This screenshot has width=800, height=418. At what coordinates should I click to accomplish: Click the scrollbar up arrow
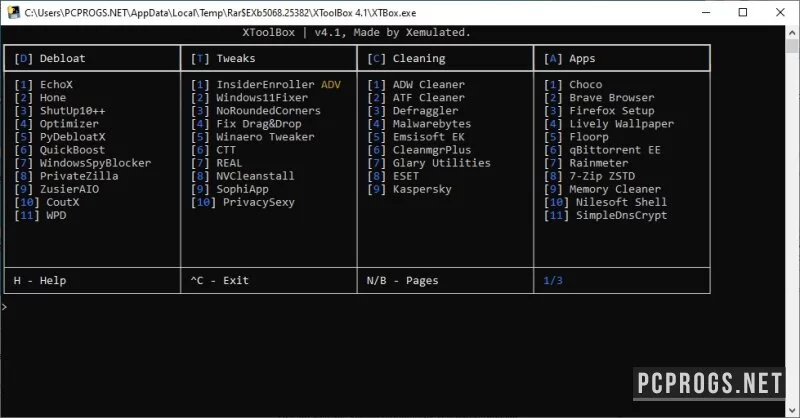792,33
